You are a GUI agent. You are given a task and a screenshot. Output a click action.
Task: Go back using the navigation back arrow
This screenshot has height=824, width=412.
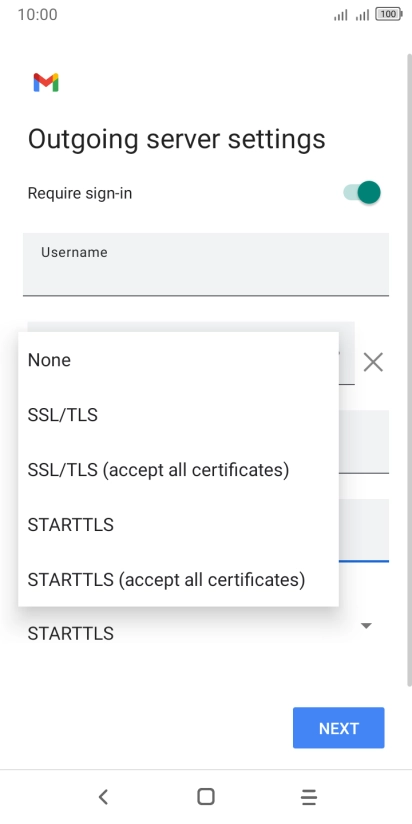click(103, 797)
